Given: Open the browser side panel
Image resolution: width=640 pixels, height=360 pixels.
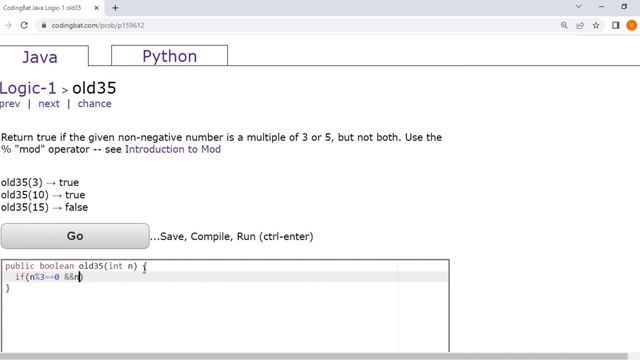Looking at the screenshot, I should 616,25.
